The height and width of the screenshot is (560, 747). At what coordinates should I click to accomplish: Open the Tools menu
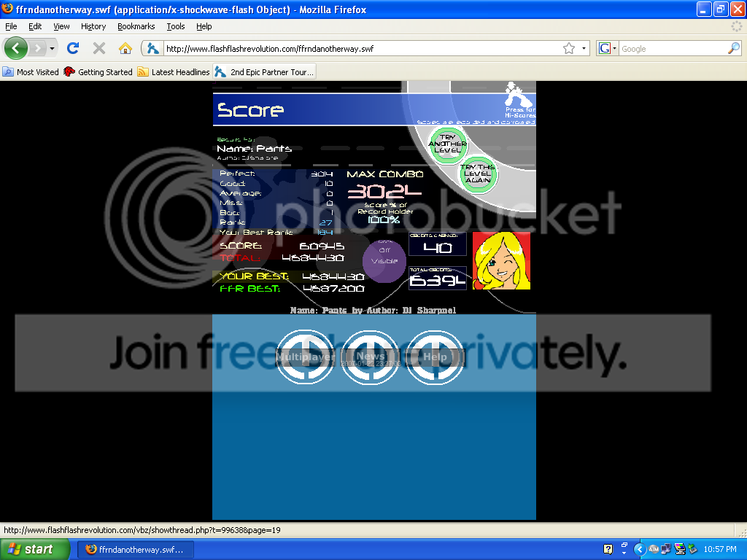(175, 26)
